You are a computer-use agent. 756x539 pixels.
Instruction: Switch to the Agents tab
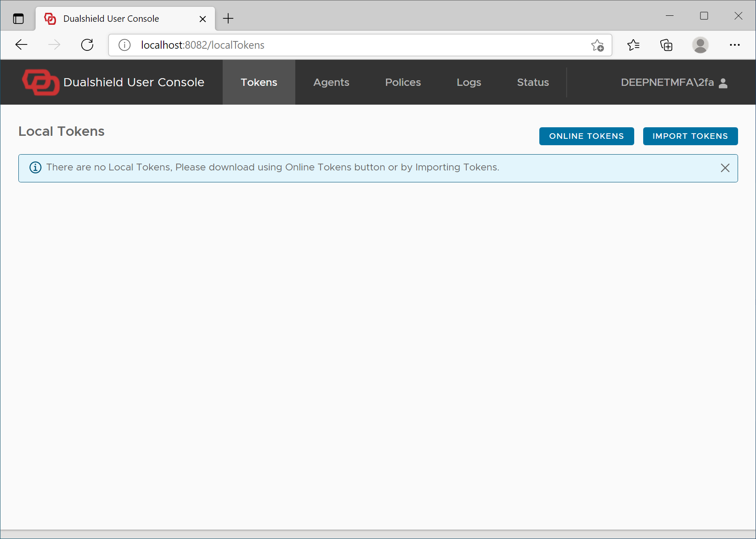click(331, 82)
